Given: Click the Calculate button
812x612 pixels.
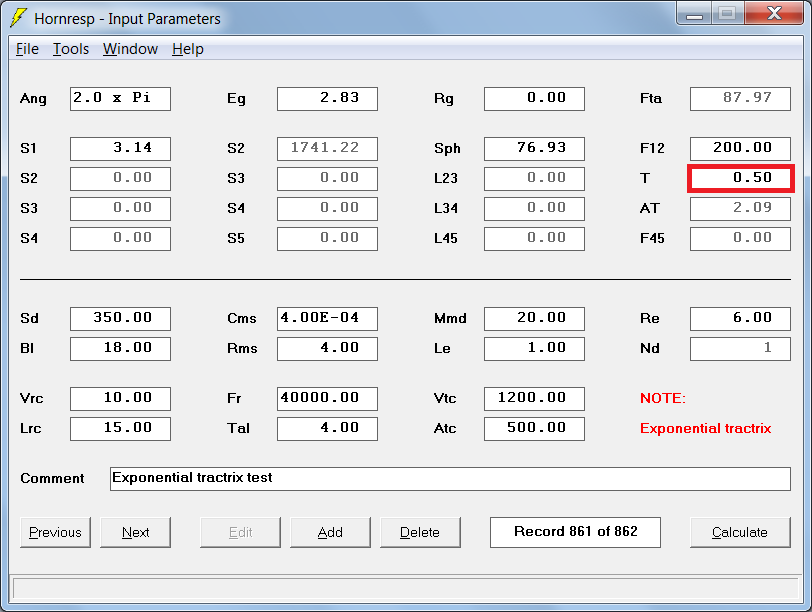Looking at the screenshot, I should 740,532.
